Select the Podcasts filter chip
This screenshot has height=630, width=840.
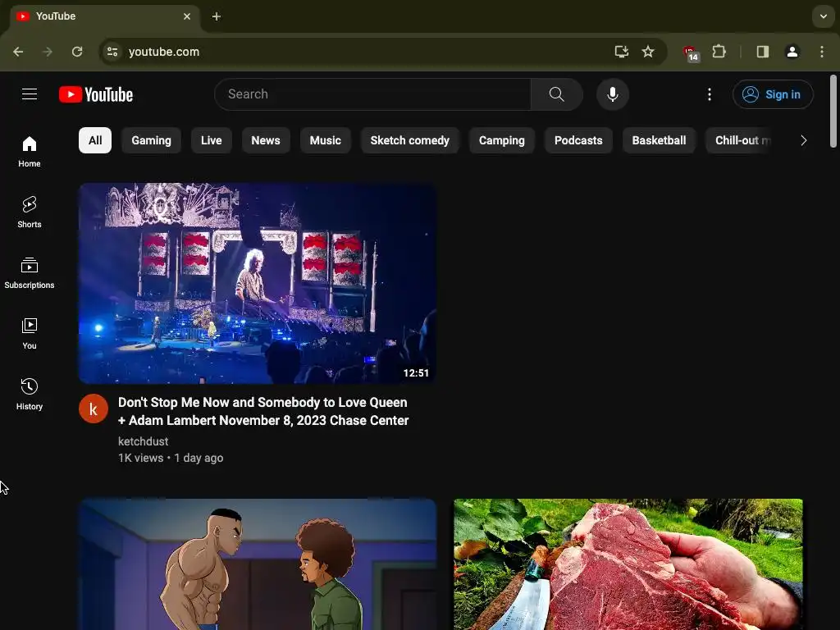[x=578, y=140]
